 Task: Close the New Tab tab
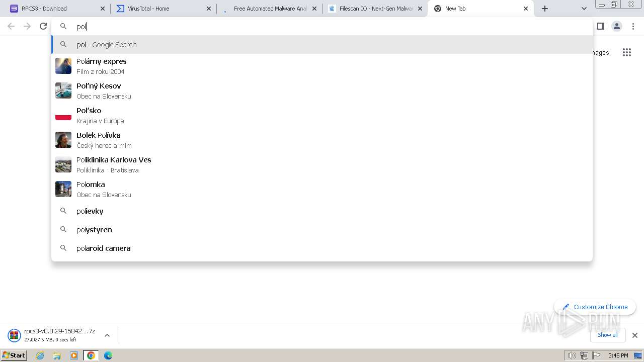(x=526, y=9)
